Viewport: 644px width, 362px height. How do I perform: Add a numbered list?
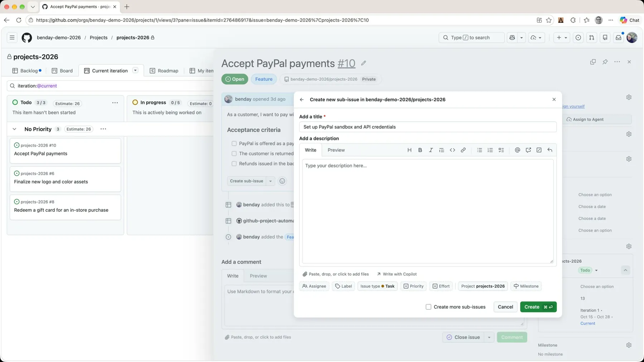pyautogui.click(x=490, y=150)
